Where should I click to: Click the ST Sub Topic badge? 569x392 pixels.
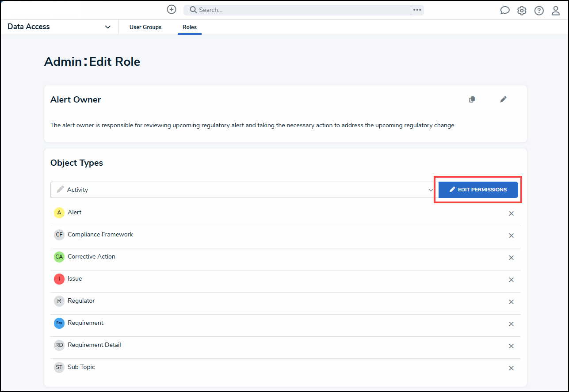[x=59, y=367]
